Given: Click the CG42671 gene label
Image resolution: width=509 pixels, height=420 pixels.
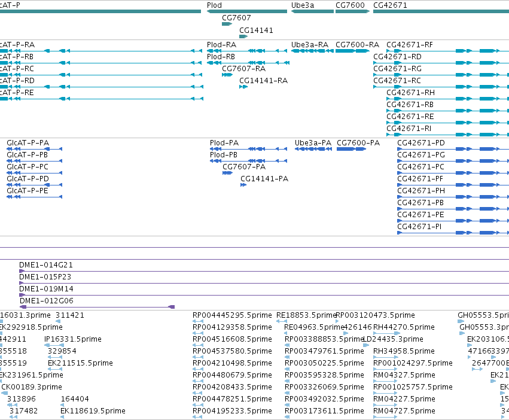Looking at the screenshot, I should point(390,5).
